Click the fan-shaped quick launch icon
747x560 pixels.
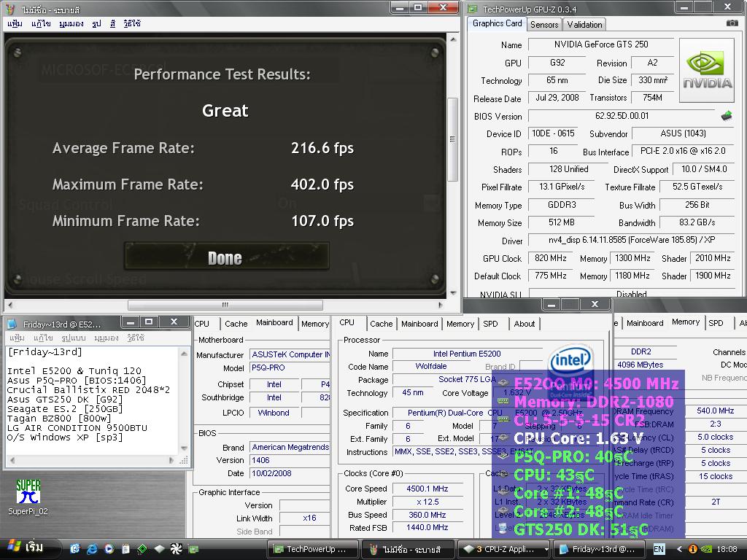(177, 549)
